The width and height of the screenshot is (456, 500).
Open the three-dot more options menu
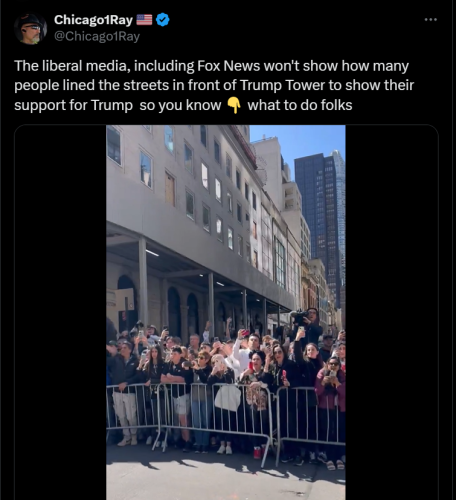pyautogui.click(x=430, y=20)
